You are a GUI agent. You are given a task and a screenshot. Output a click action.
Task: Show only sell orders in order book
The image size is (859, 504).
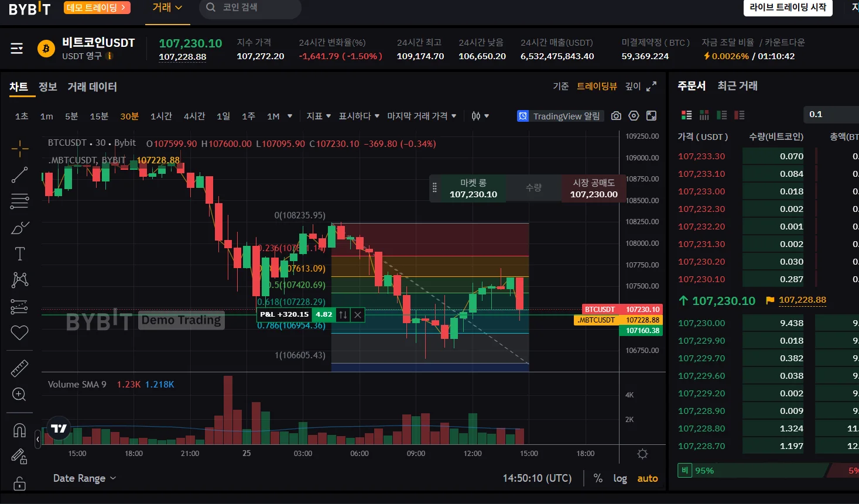740,115
